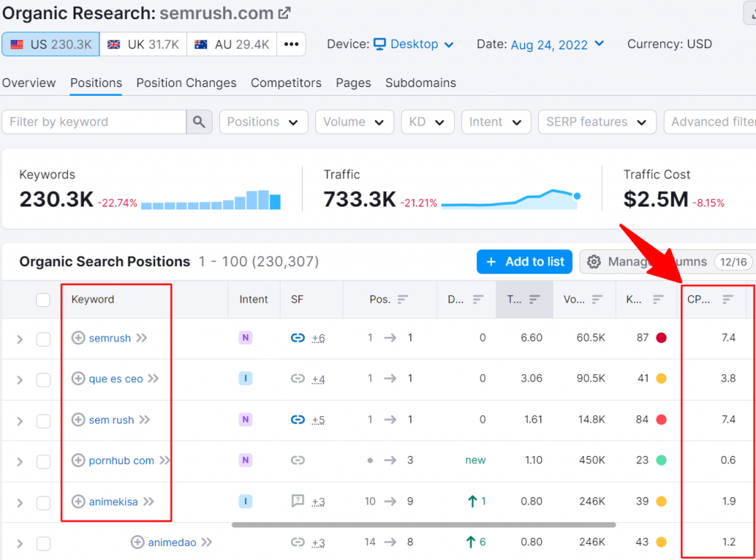This screenshot has height=560, width=756.
Task: Switch to the Competitors tab
Action: [286, 83]
